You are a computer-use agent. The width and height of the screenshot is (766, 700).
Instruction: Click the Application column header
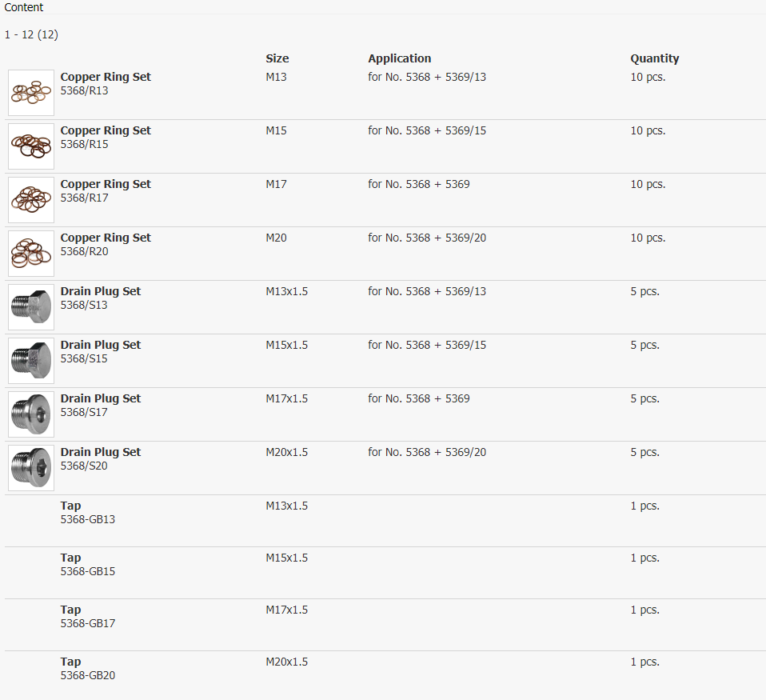399,58
